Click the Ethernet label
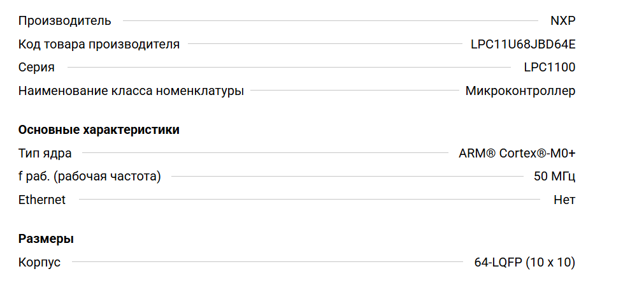 [x=42, y=200]
